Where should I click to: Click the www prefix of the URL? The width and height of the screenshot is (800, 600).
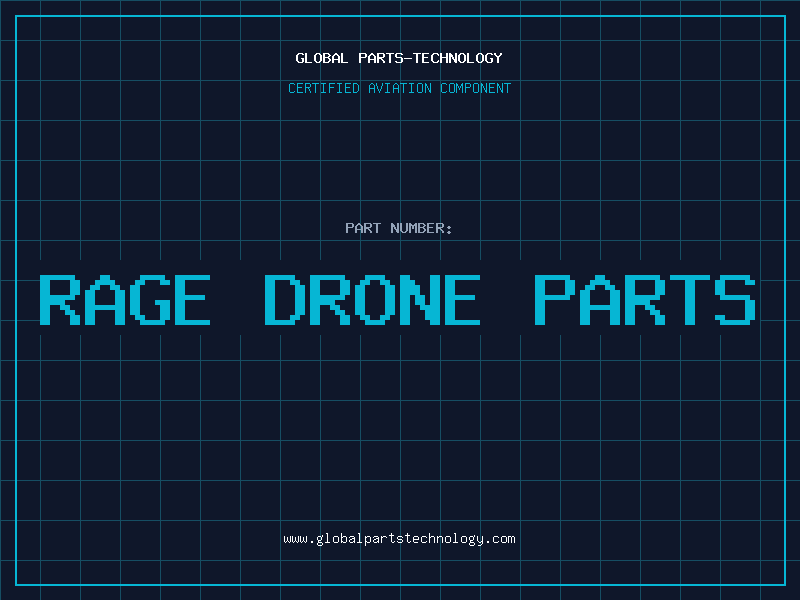click(x=295, y=540)
